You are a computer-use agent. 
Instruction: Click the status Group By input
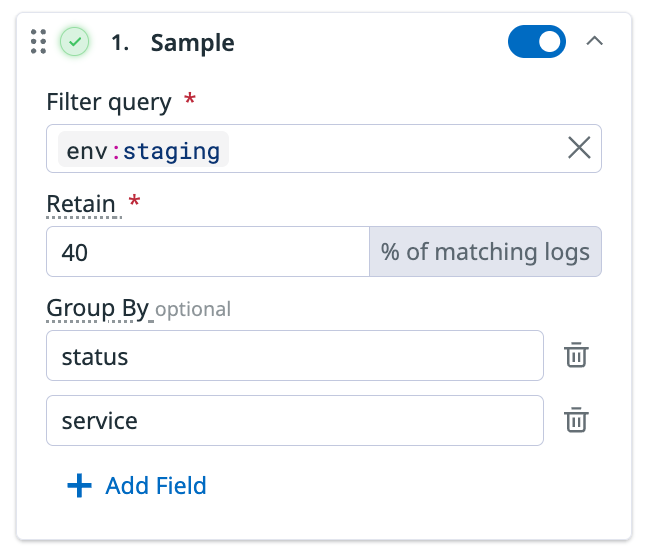[294, 356]
